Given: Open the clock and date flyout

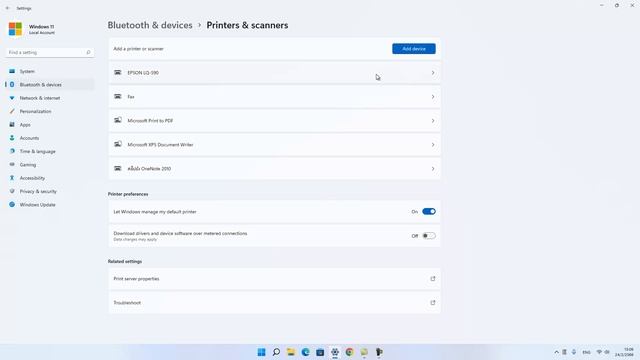Looking at the screenshot, I should coord(624,352).
